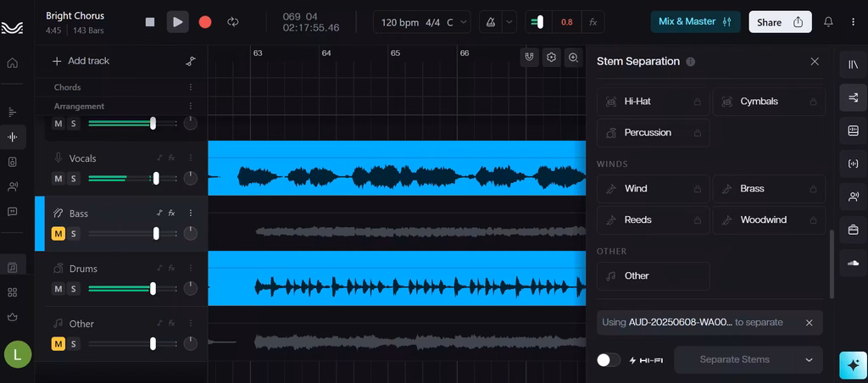Image resolution: width=868 pixels, height=383 pixels.
Task: Toggle the Hi-Fi switch
Action: pyautogui.click(x=609, y=360)
